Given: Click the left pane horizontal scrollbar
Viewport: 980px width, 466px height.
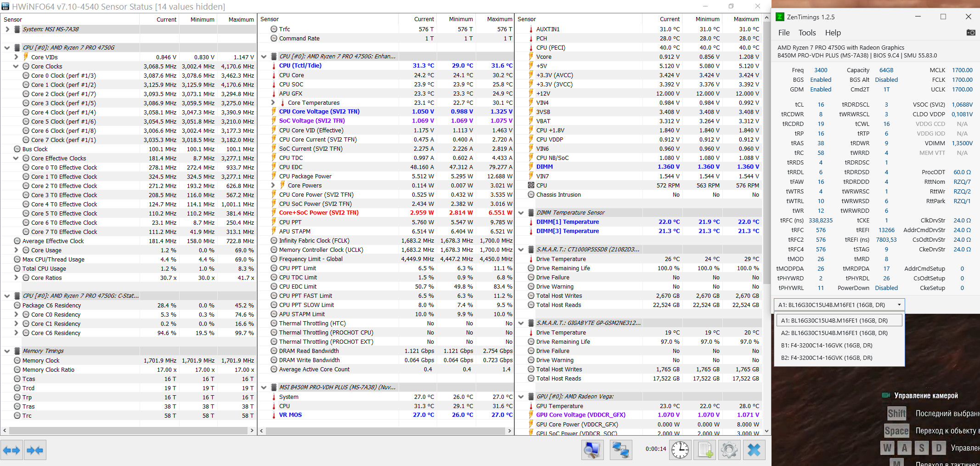Looking at the screenshot, I should click(x=129, y=431).
